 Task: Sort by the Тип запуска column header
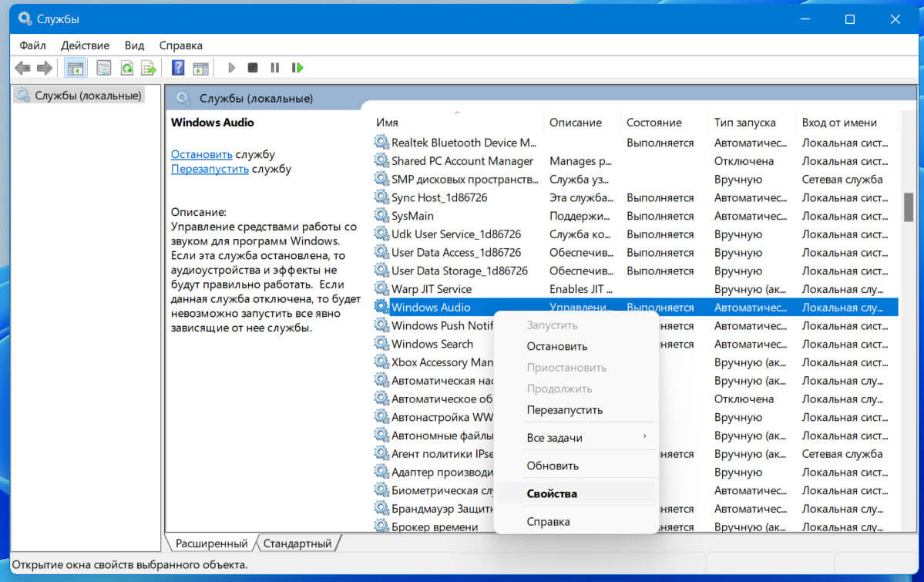point(751,122)
